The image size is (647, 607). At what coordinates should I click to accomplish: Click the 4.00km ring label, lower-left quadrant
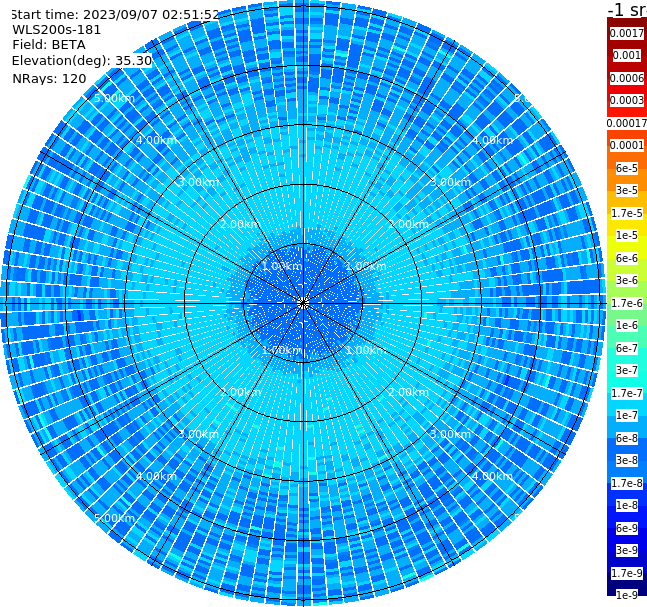pyautogui.click(x=156, y=476)
